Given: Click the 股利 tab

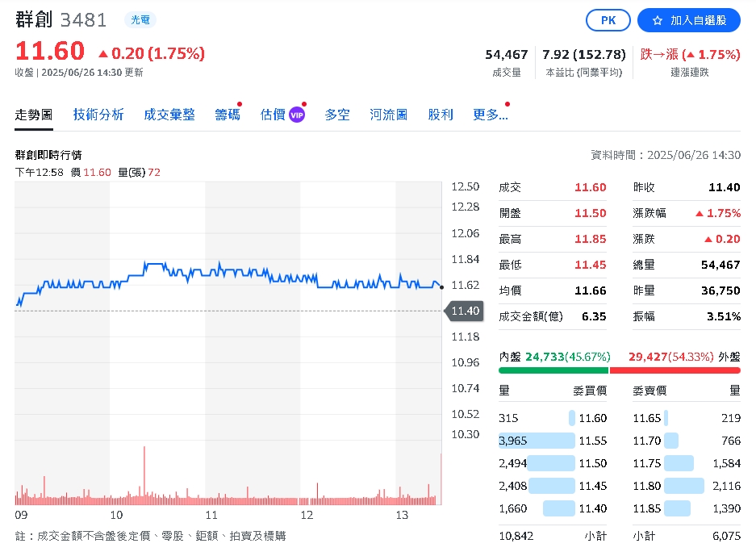Looking at the screenshot, I should (441, 115).
